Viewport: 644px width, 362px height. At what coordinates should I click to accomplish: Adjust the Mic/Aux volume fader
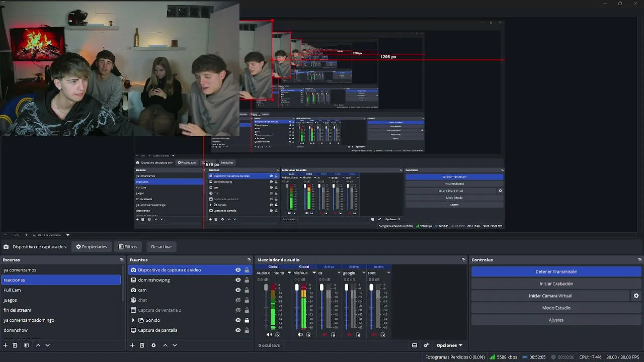297,288
